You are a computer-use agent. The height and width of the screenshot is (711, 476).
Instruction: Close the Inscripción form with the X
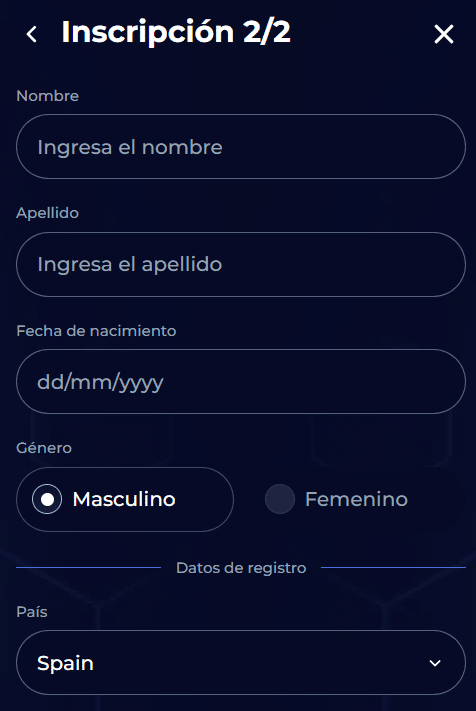[x=443, y=34]
